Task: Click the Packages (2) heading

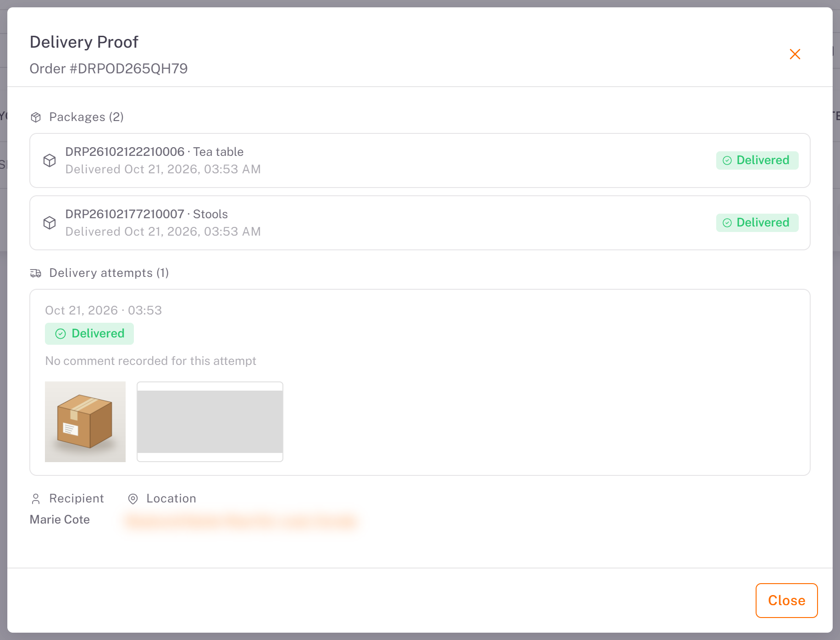Action: click(86, 117)
